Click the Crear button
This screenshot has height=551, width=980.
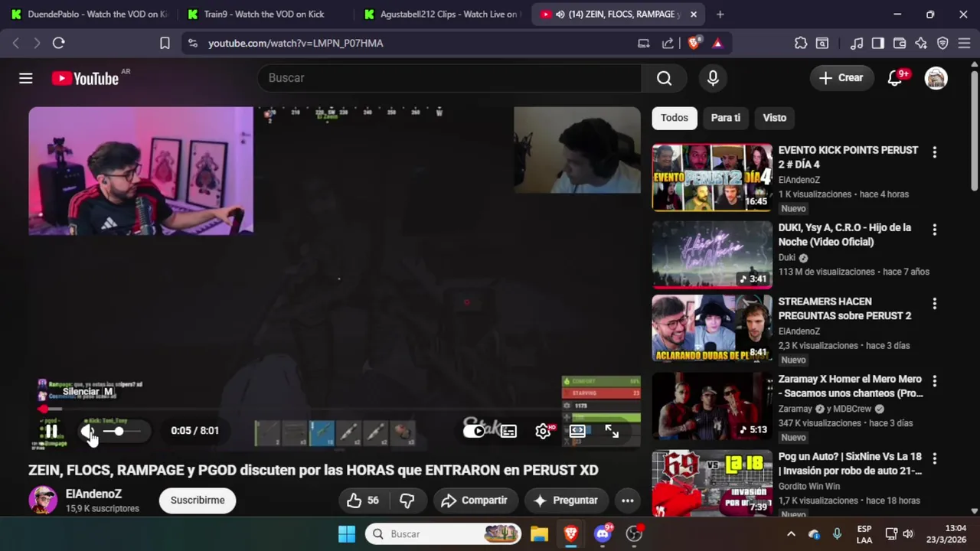point(841,78)
